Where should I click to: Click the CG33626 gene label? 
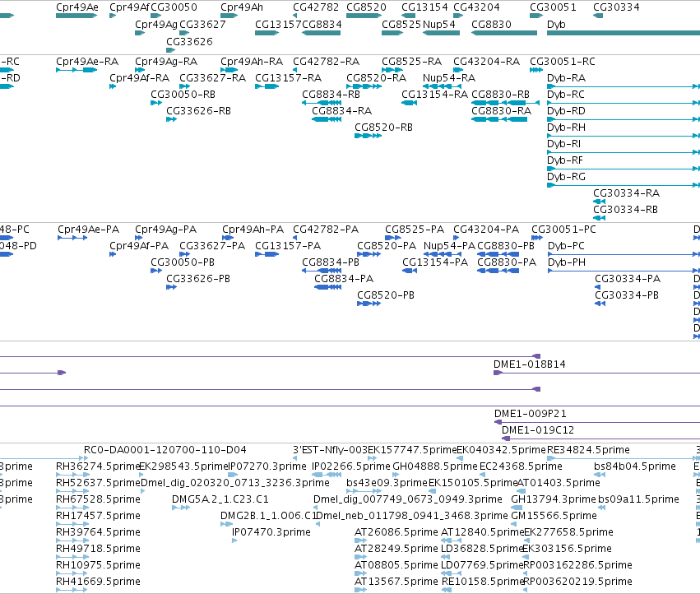(x=189, y=41)
